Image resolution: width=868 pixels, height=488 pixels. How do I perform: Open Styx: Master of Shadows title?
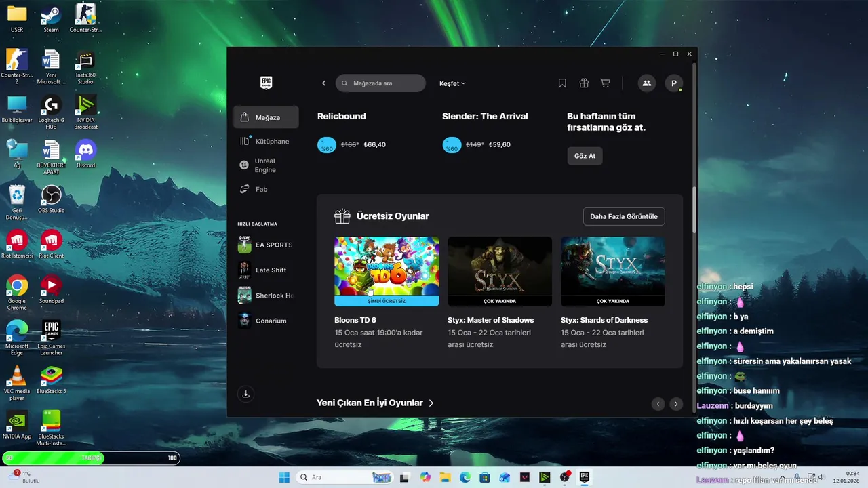tap(491, 320)
